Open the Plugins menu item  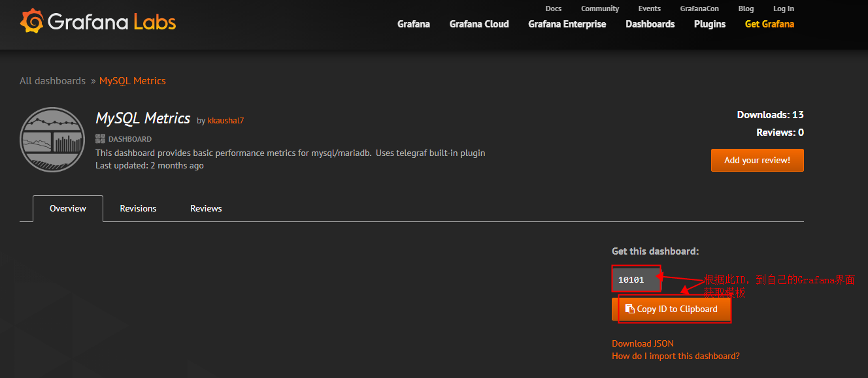[710, 24]
